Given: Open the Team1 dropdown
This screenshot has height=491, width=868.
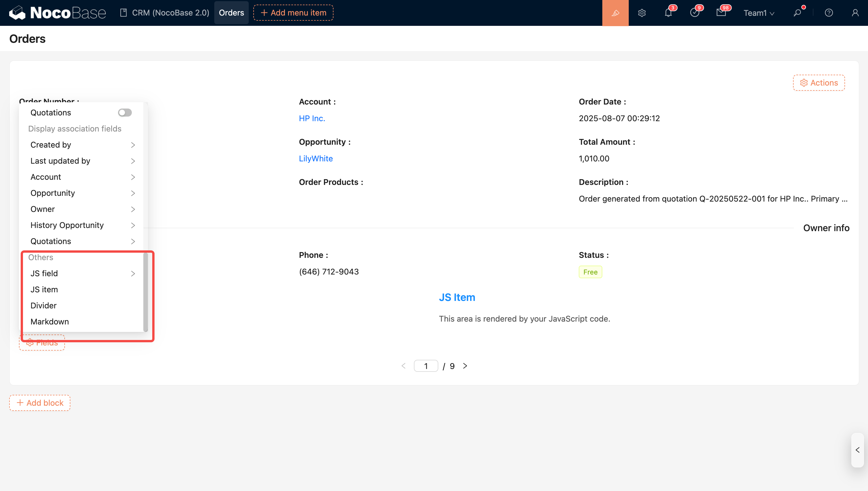Looking at the screenshot, I should [758, 13].
